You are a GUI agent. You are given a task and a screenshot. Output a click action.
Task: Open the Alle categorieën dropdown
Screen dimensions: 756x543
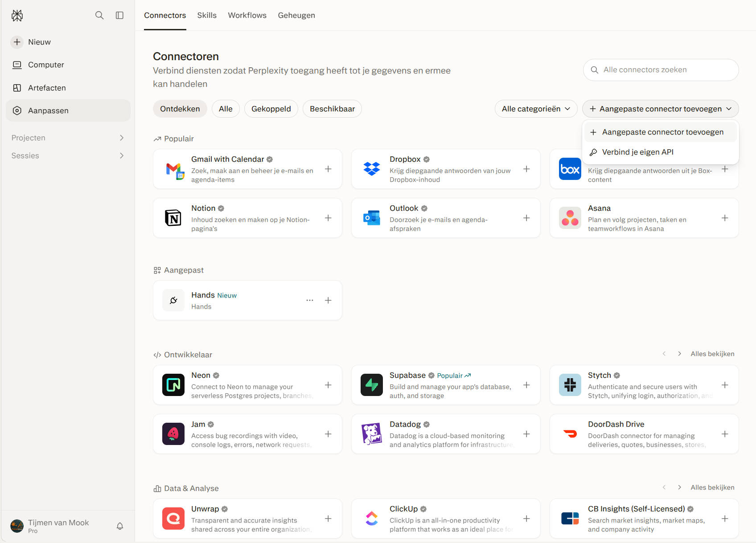(x=536, y=109)
